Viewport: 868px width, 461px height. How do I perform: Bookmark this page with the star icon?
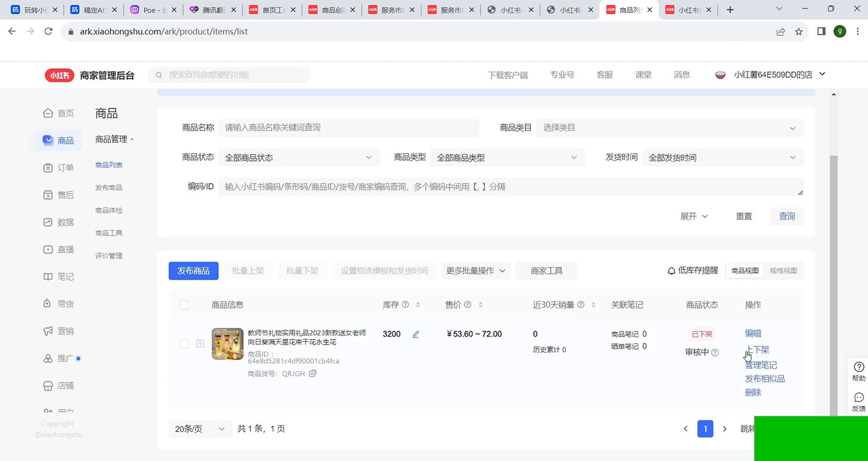799,31
